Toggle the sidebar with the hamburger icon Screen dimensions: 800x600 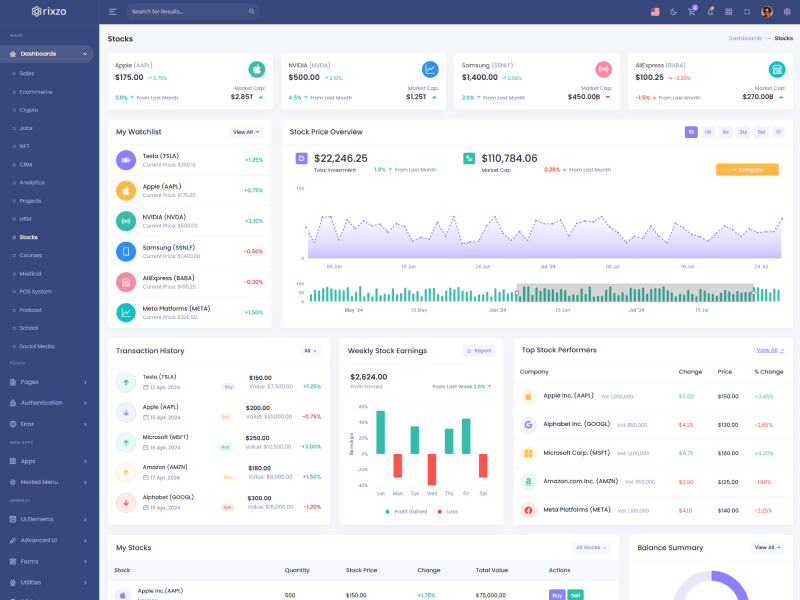(x=113, y=12)
